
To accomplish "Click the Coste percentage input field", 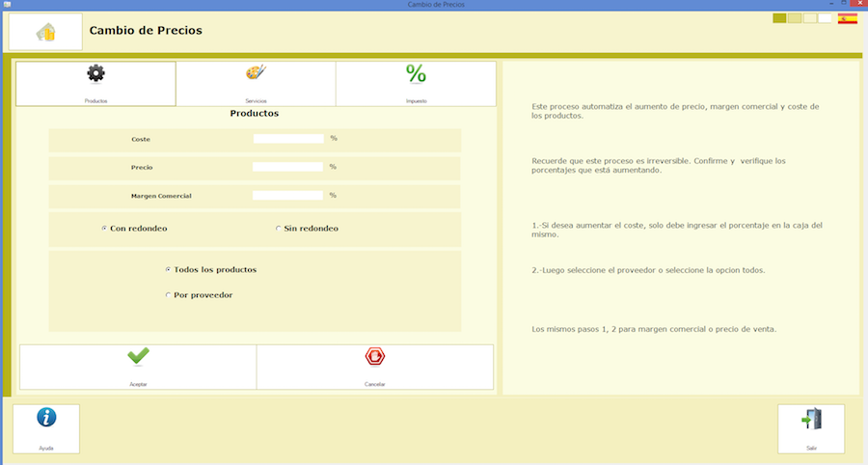I will (x=288, y=139).
